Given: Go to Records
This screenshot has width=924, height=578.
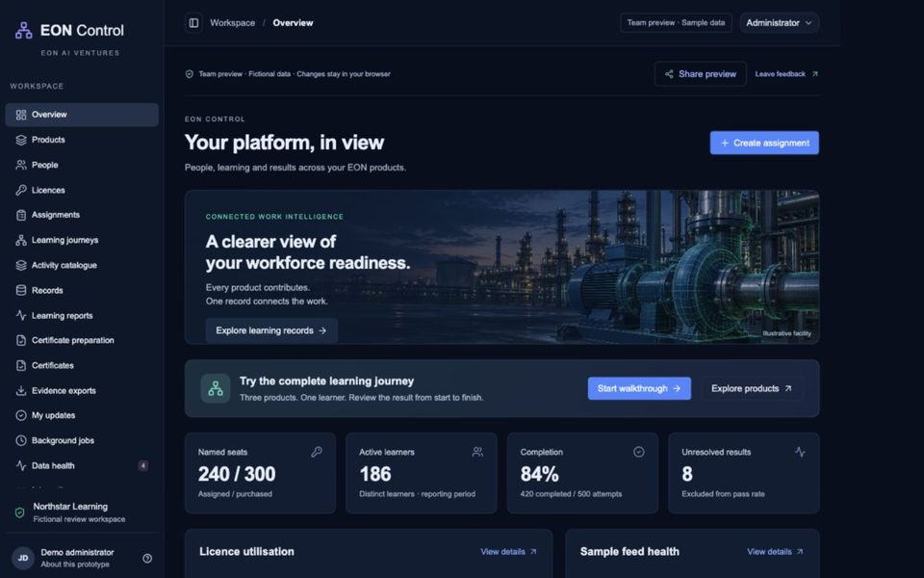Looking at the screenshot, I should click(x=82, y=290).
